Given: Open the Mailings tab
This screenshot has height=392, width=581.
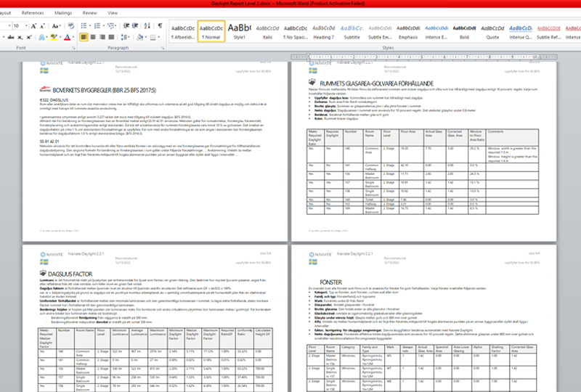Looking at the screenshot, I should [63, 13].
